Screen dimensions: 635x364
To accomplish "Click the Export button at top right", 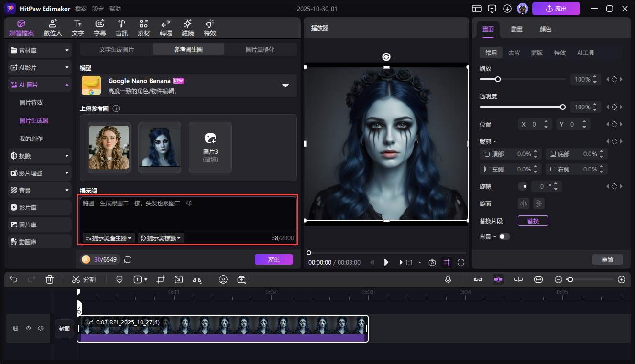I will (x=556, y=9).
